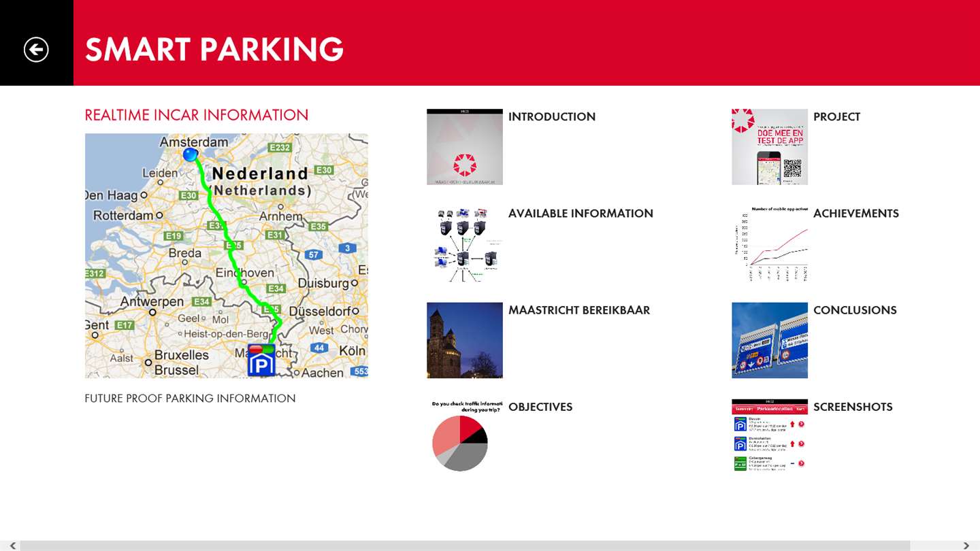Select the SCREENSHOTS heading
This screenshot has width=980, height=551.
[x=853, y=407]
